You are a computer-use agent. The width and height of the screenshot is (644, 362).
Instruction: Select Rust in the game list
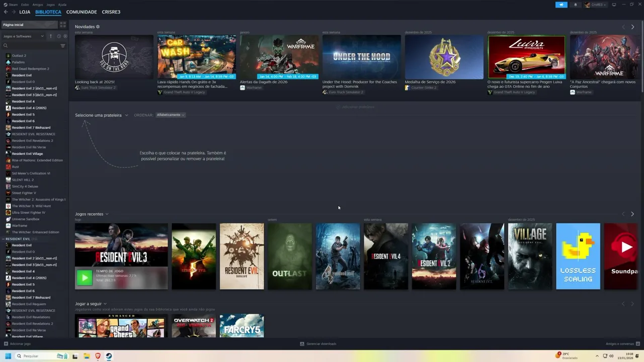point(15,166)
